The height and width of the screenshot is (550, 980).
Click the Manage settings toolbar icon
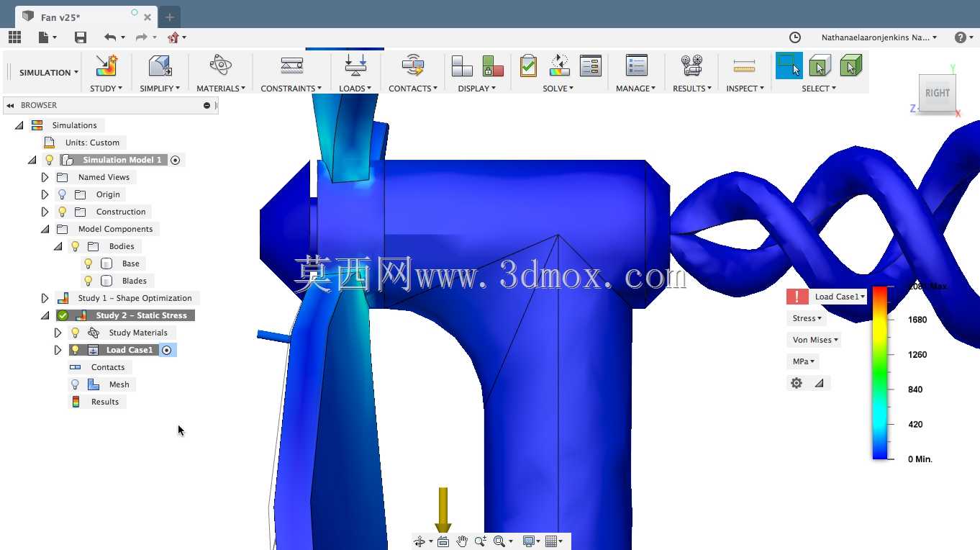636,66
